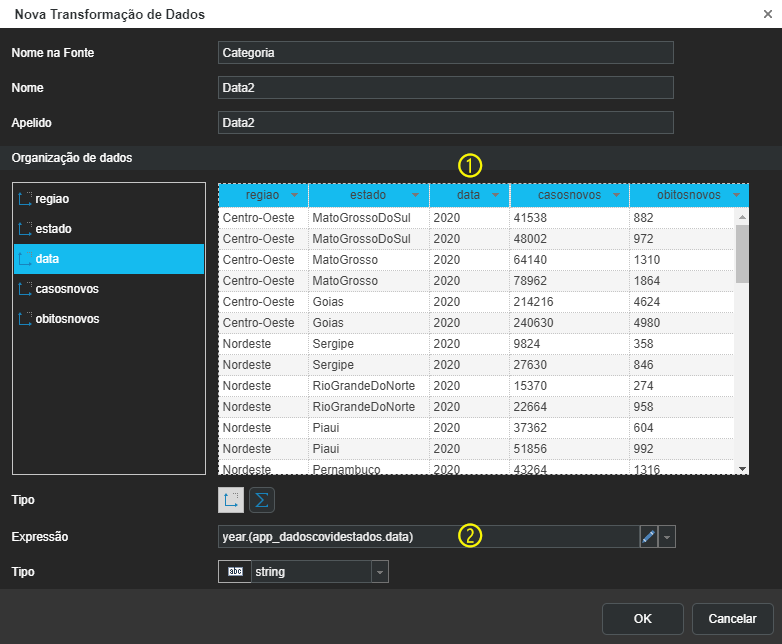
Task: Click the Nome na Fonte input field
Action: 446,52
